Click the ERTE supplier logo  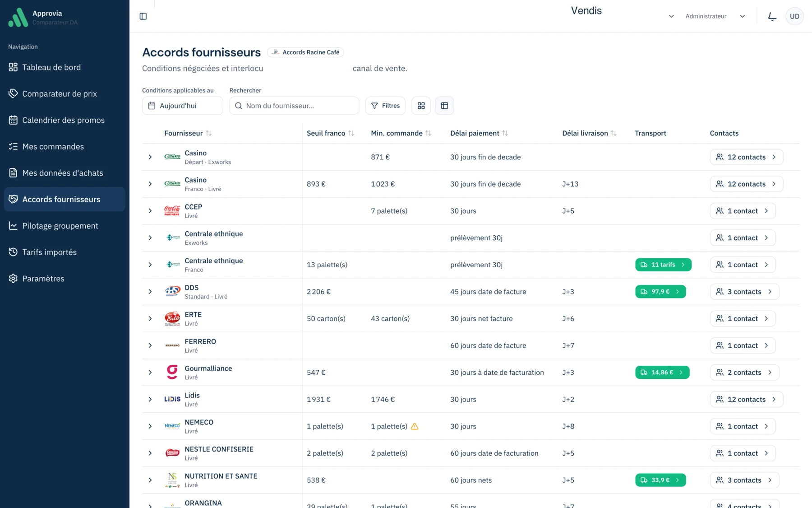(172, 318)
